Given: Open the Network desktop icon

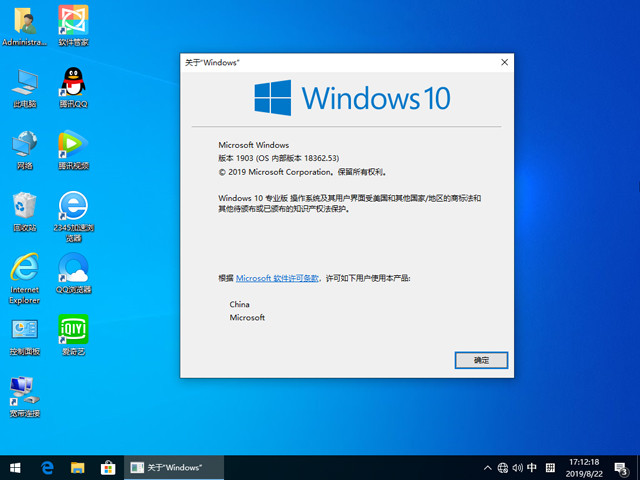Looking at the screenshot, I should click(24, 144).
